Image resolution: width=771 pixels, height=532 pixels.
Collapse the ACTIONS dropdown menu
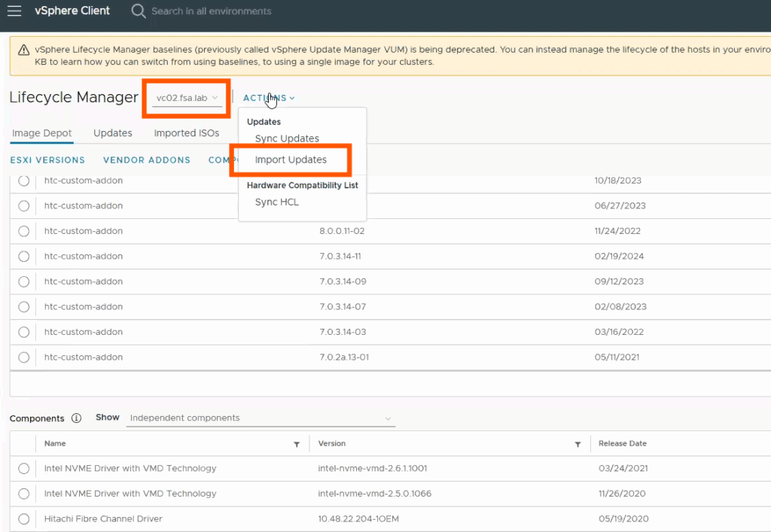[x=269, y=98]
